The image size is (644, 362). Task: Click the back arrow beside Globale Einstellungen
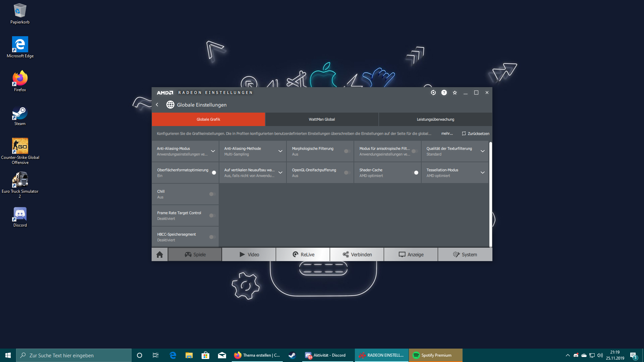click(x=157, y=105)
